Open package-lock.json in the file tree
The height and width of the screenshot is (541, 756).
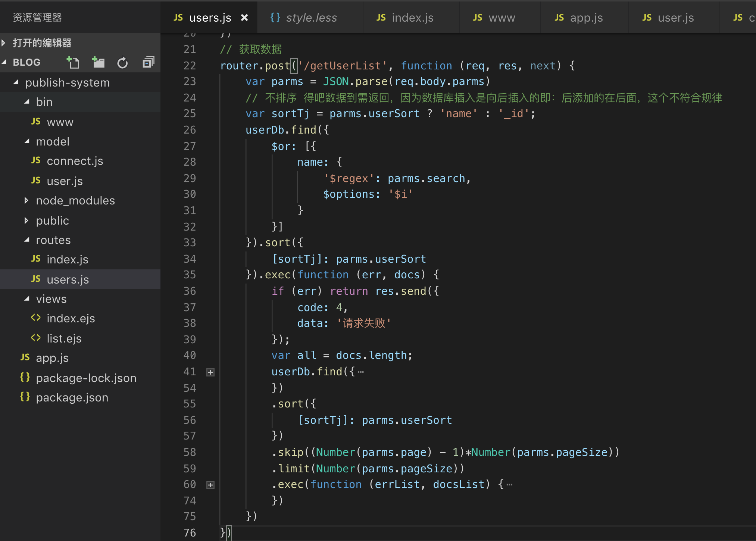[x=86, y=378]
